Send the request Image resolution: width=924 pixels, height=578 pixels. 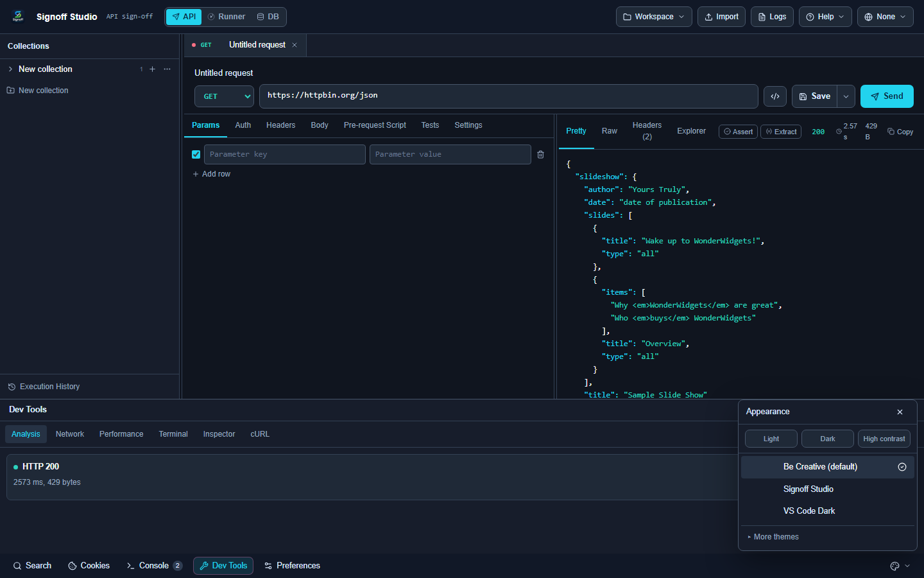coord(887,96)
